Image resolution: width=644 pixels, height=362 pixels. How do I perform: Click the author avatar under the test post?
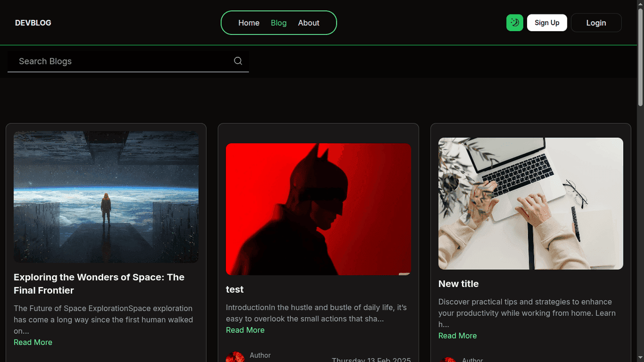tap(235, 356)
